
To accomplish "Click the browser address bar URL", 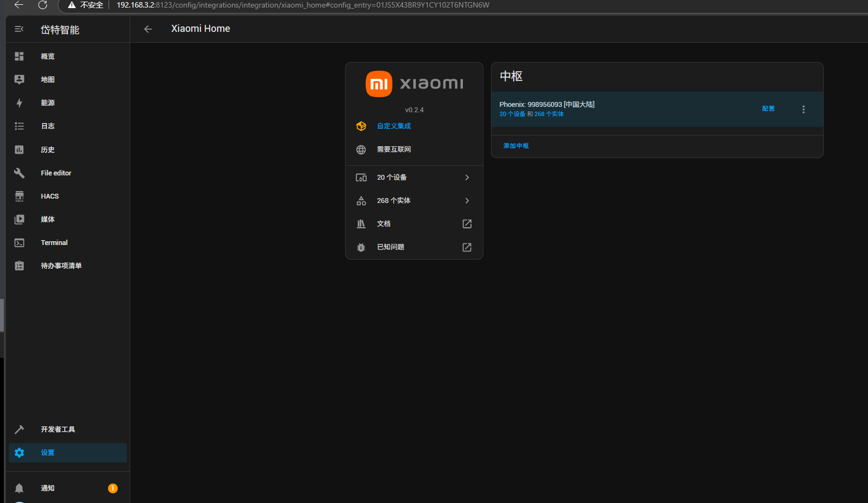I will [x=302, y=5].
